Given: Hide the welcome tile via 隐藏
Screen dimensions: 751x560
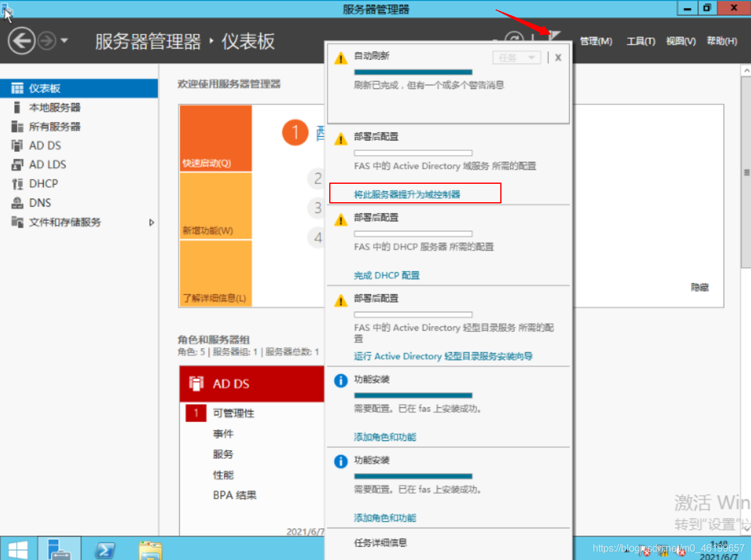Looking at the screenshot, I should pyautogui.click(x=699, y=287).
